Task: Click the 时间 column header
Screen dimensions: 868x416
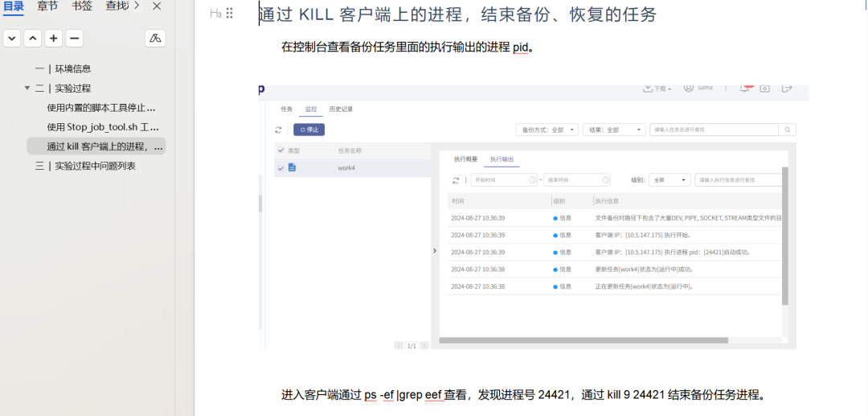Action: tap(458, 201)
